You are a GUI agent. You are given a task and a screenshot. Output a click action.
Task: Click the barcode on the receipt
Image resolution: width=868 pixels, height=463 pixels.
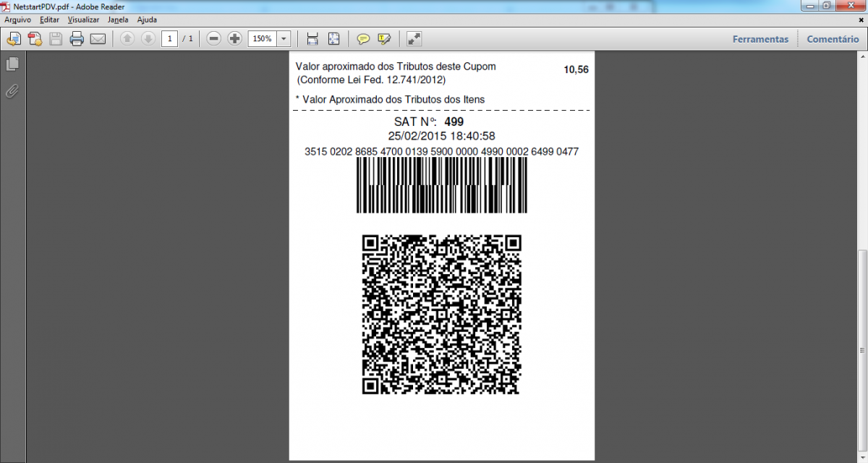click(442, 186)
